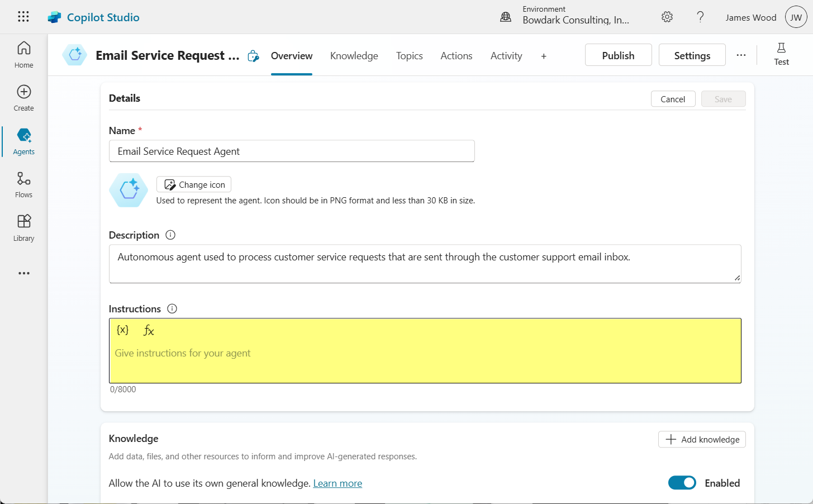Open the environment picker globe icon
Image resolution: width=813 pixels, height=504 pixels.
click(506, 17)
